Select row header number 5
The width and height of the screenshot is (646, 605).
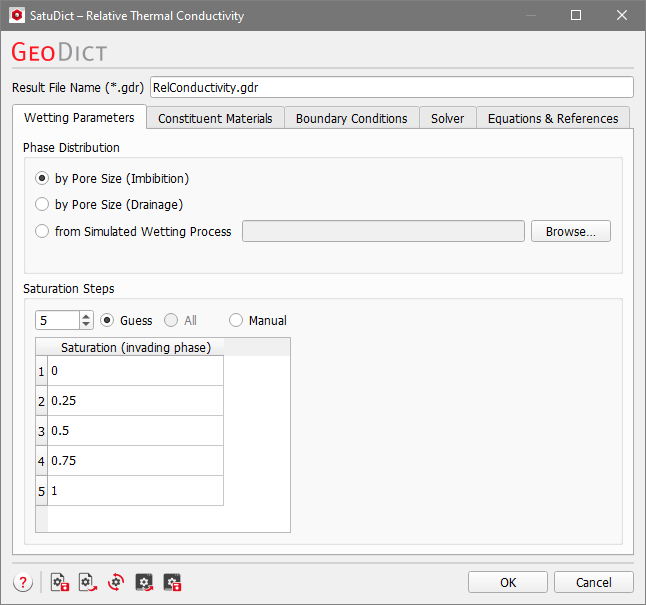click(x=41, y=491)
